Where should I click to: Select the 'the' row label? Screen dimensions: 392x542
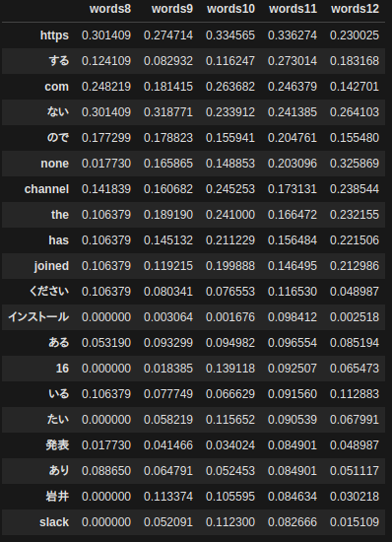tap(60, 215)
